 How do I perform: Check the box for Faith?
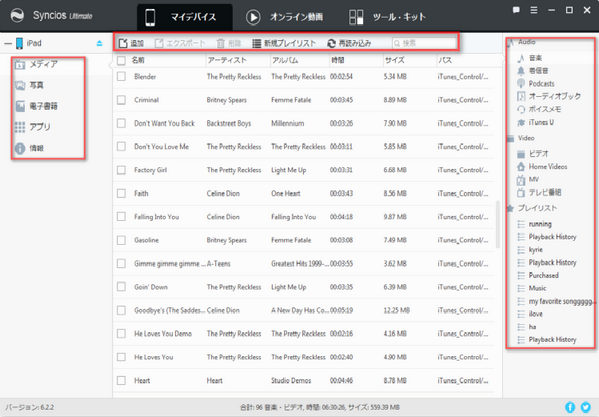point(121,193)
